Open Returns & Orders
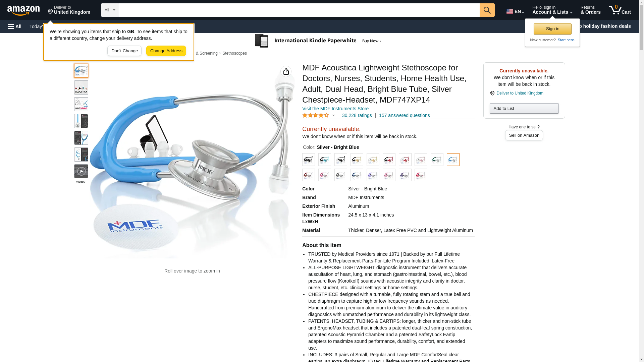The image size is (644, 362). 590,10
